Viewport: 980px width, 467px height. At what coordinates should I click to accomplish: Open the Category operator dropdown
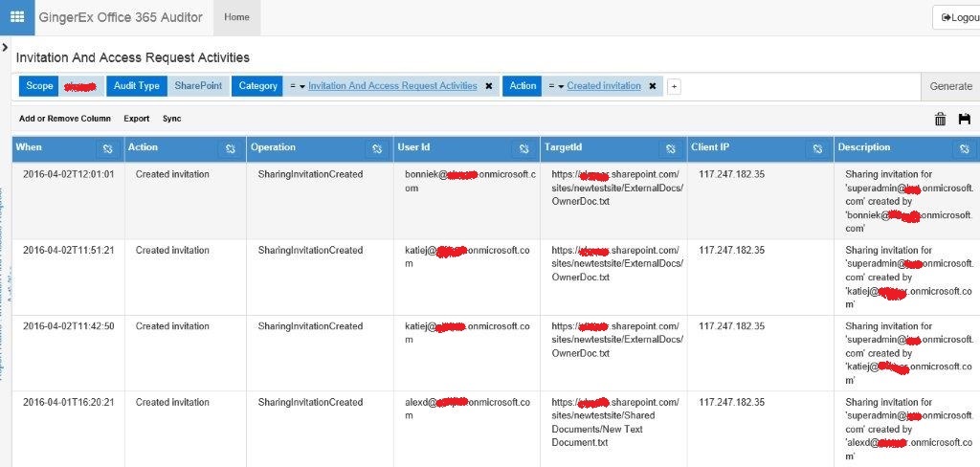[x=297, y=86]
